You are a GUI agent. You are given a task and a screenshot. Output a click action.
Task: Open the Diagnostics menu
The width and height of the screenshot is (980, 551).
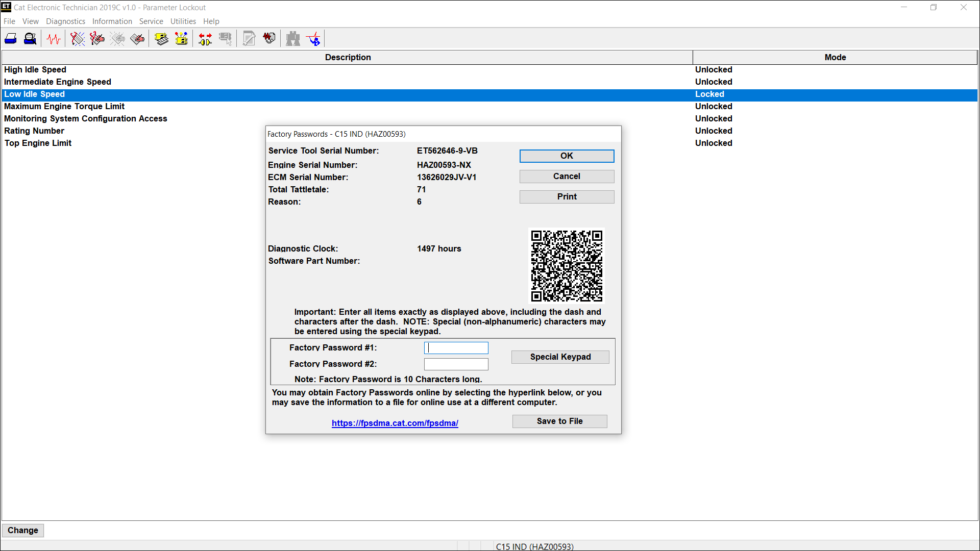click(x=65, y=21)
